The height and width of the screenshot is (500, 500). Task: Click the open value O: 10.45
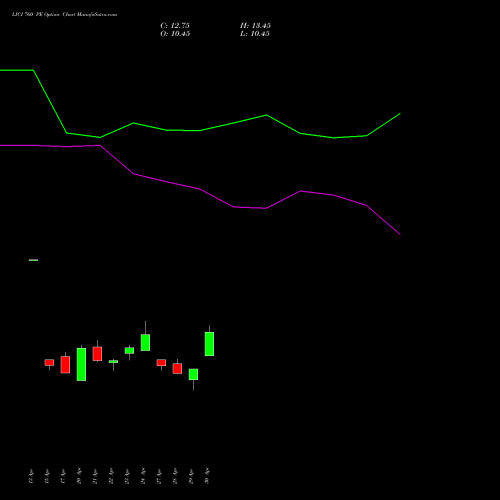coord(175,34)
